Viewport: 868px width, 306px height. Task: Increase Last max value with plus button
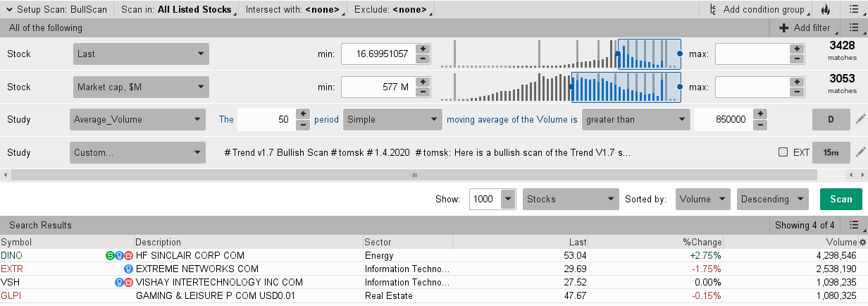click(797, 49)
